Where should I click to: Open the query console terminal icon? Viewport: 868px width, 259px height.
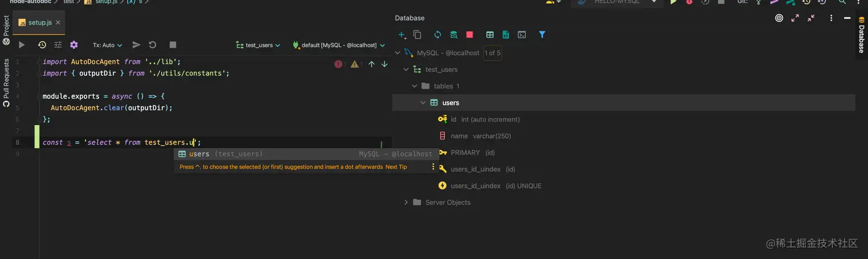pos(522,35)
